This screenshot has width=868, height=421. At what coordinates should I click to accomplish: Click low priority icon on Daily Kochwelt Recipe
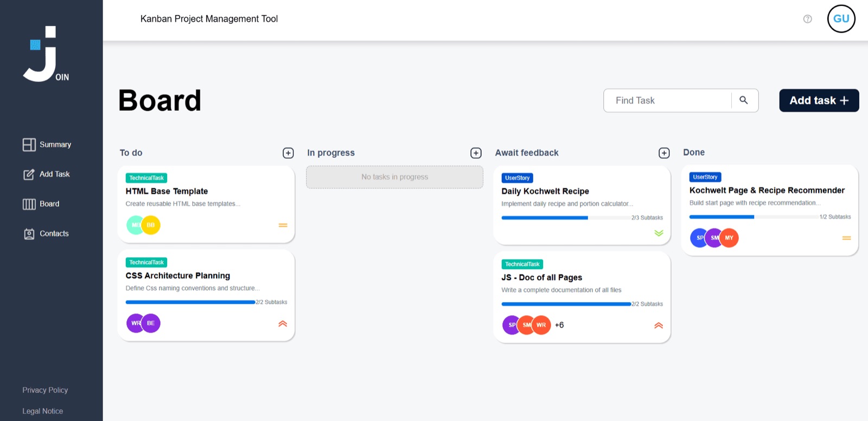659,233
